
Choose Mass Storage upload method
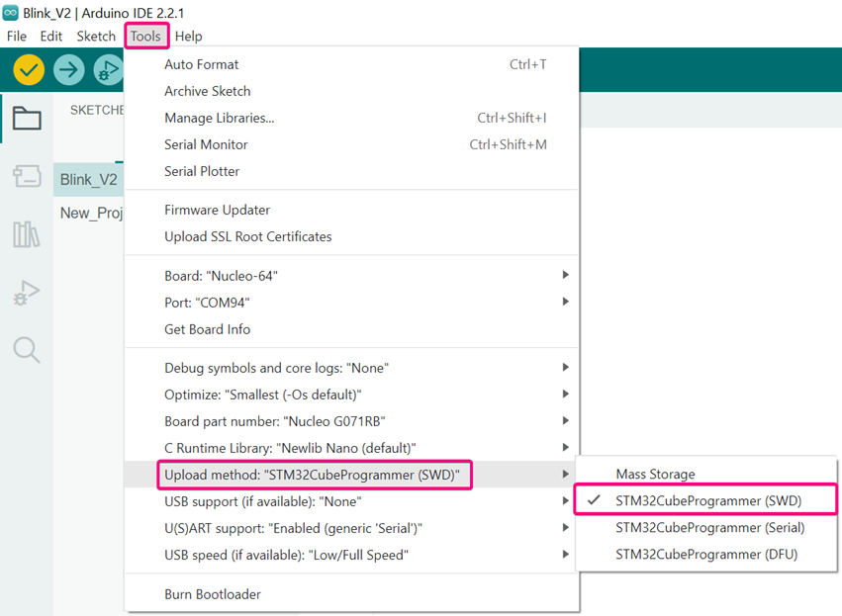[655, 475]
